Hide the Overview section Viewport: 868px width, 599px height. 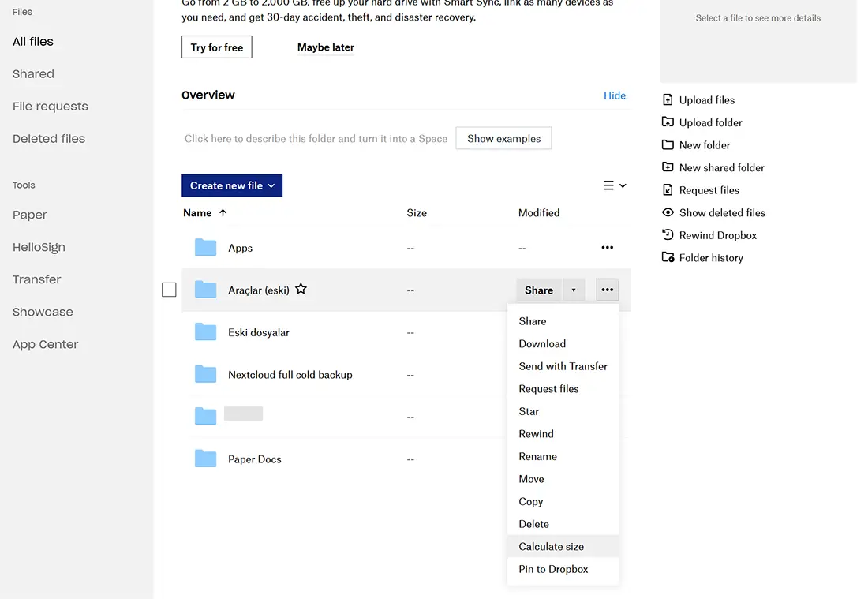tap(615, 95)
